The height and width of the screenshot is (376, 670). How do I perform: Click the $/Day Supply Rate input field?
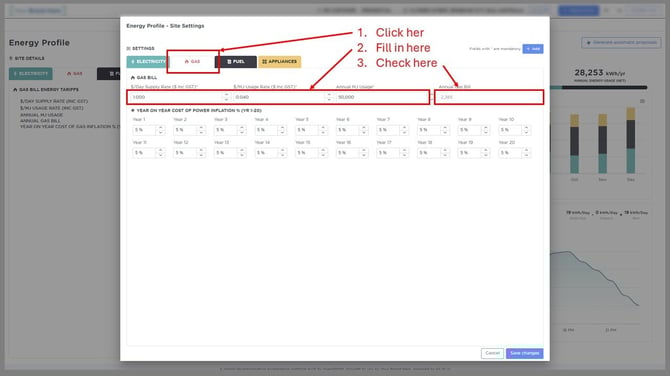[x=176, y=97]
